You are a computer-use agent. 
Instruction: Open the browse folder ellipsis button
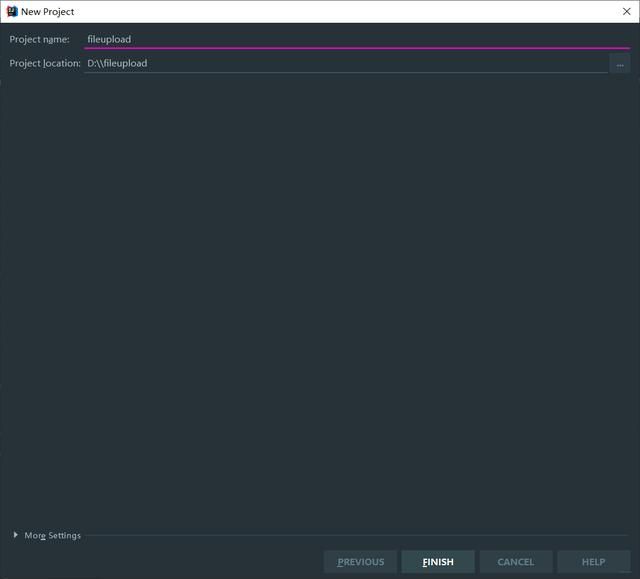(x=620, y=64)
